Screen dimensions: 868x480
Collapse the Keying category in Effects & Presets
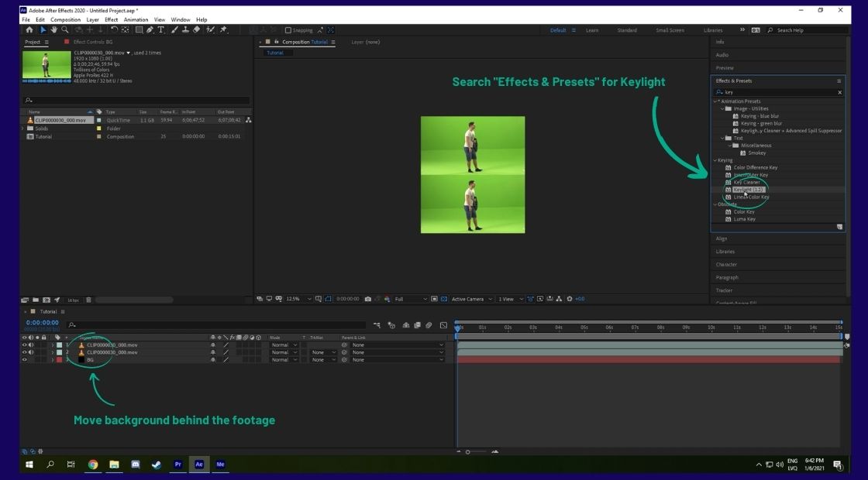coord(716,160)
